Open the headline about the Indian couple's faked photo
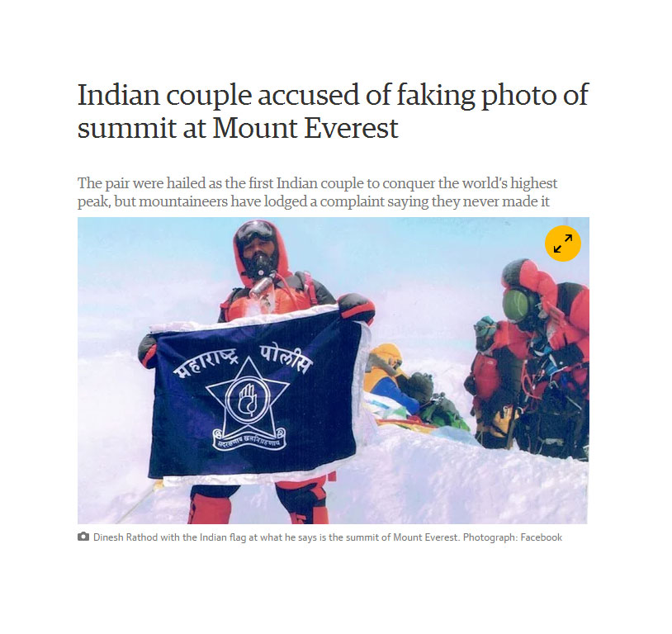 333,111
